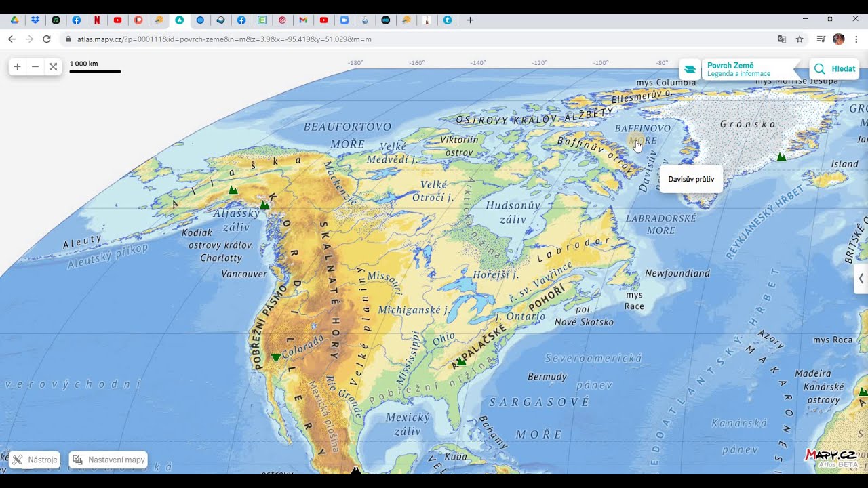Screen dimensions: 868x488
Task: Bookmark the page with star icon
Action: coord(800,39)
